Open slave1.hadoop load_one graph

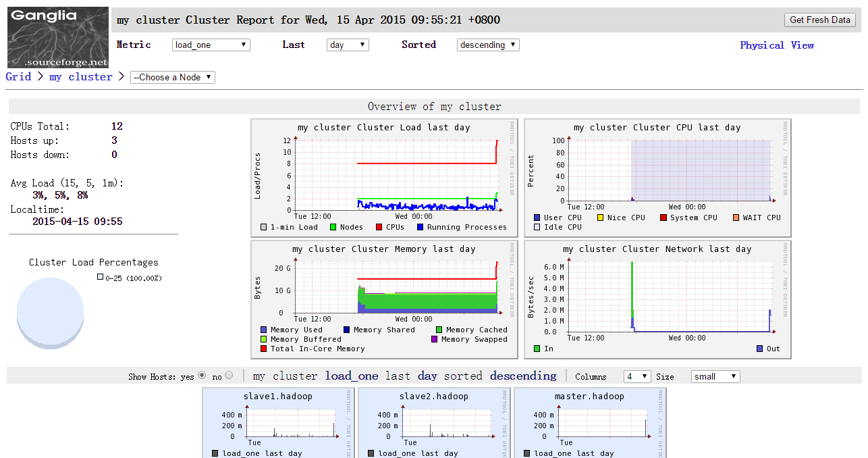tap(279, 423)
